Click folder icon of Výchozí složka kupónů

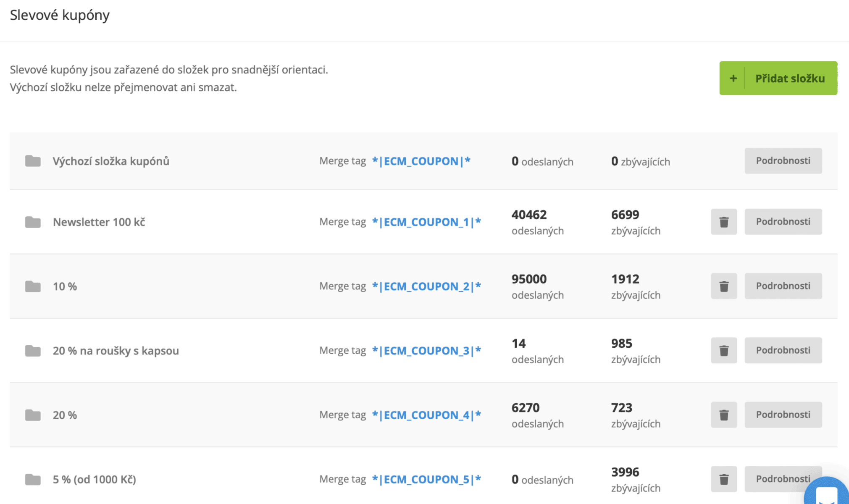tap(33, 161)
